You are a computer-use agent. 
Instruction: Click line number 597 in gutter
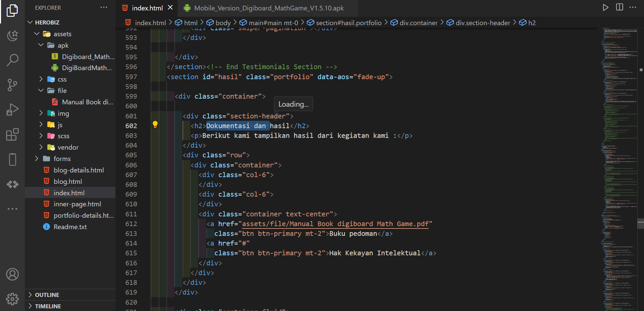131,77
